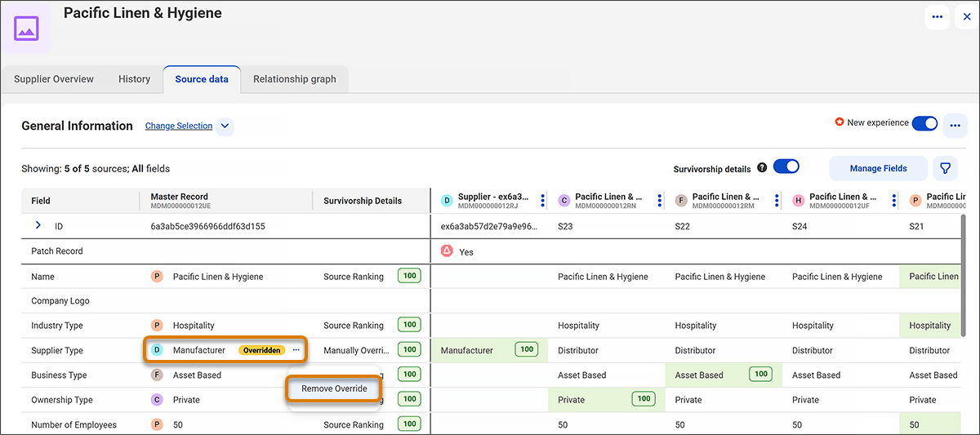Expand the ID row chevron
Image resolution: width=980 pixels, height=435 pixels.
(x=38, y=225)
